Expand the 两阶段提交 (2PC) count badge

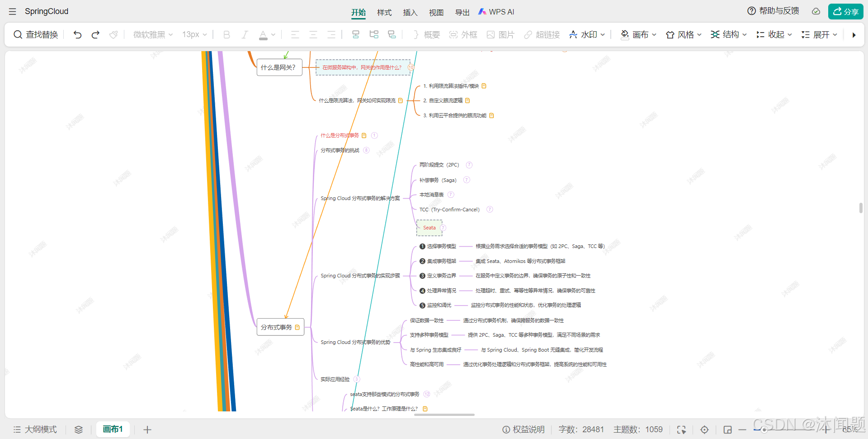click(469, 165)
